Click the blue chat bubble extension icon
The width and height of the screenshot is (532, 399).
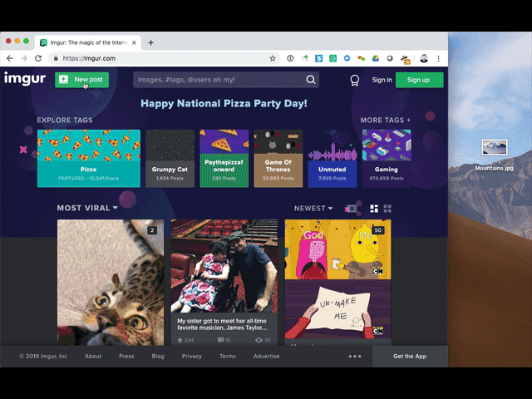(347, 58)
